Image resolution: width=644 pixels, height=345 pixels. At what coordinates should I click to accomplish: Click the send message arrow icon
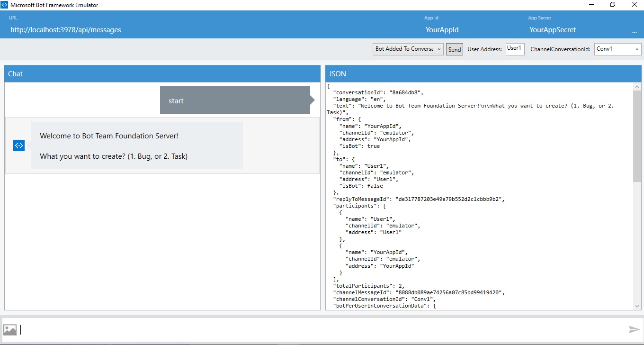634,329
